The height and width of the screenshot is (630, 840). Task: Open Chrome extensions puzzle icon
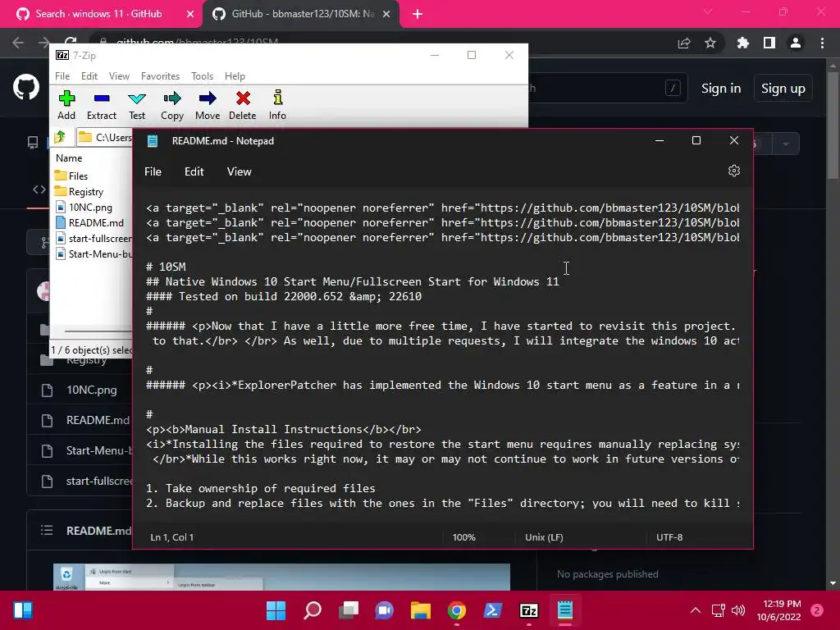point(742,43)
